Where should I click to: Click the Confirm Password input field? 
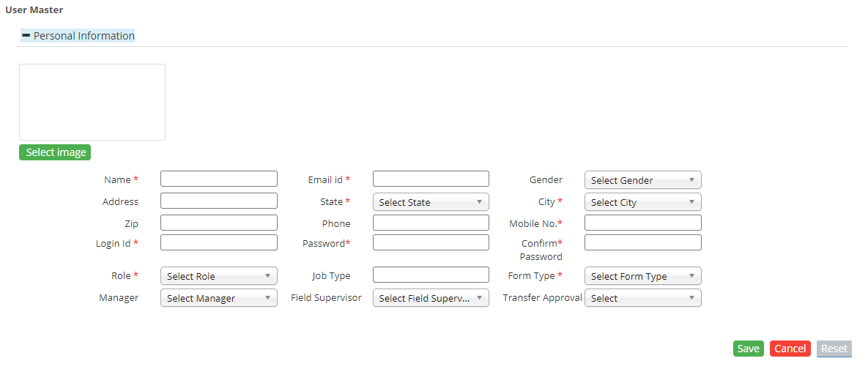click(642, 242)
